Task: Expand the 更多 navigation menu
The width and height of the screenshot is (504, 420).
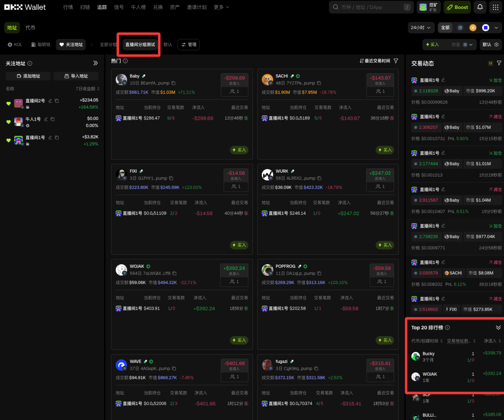Action: pyautogui.click(x=221, y=7)
